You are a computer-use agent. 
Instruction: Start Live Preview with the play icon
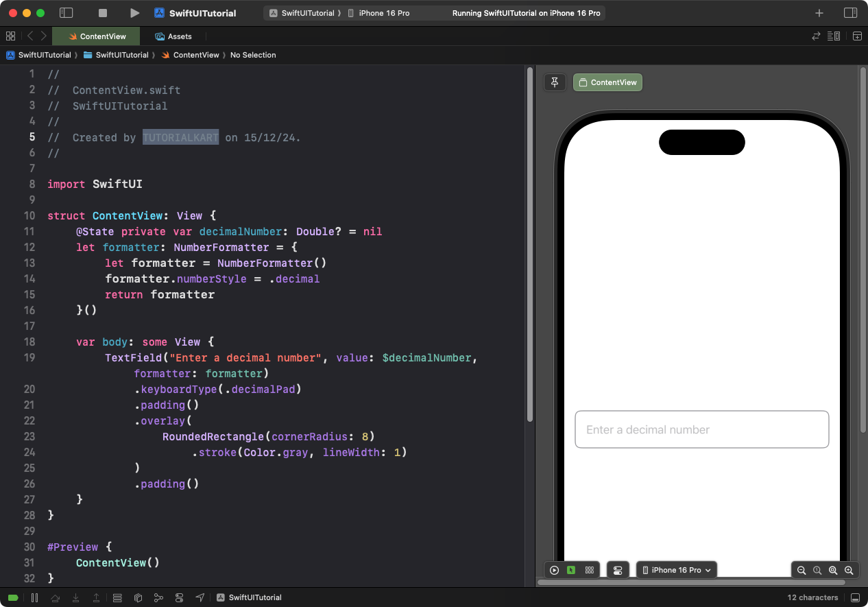[554, 570]
